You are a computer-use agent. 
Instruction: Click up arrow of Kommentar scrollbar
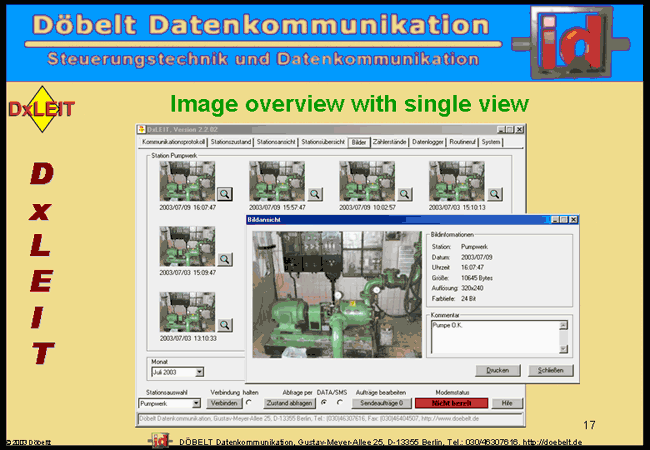[x=563, y=325]
